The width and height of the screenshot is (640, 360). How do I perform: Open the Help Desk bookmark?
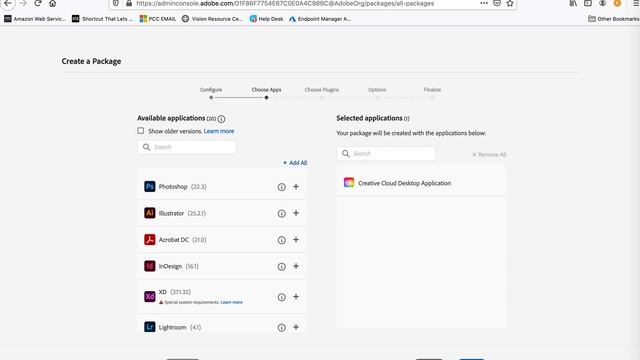click(267, 19)
